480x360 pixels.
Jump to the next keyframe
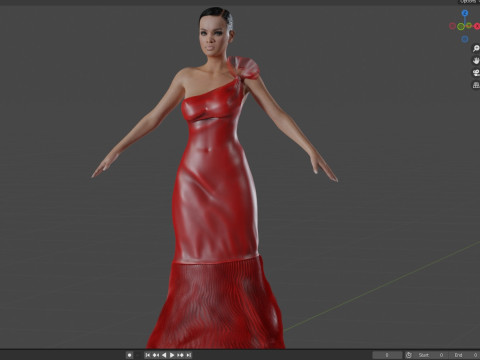[x=180, y=355]
